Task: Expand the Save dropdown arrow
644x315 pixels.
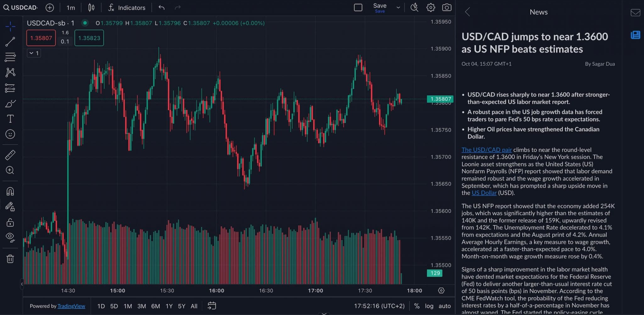Action: coord(398,8)
